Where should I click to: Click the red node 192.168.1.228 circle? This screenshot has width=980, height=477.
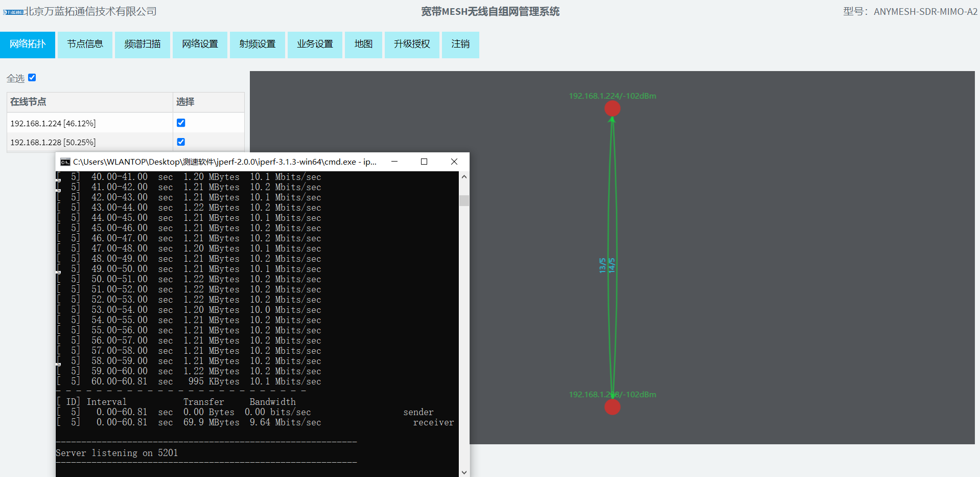pyautogui.click(x=612, y=407)
